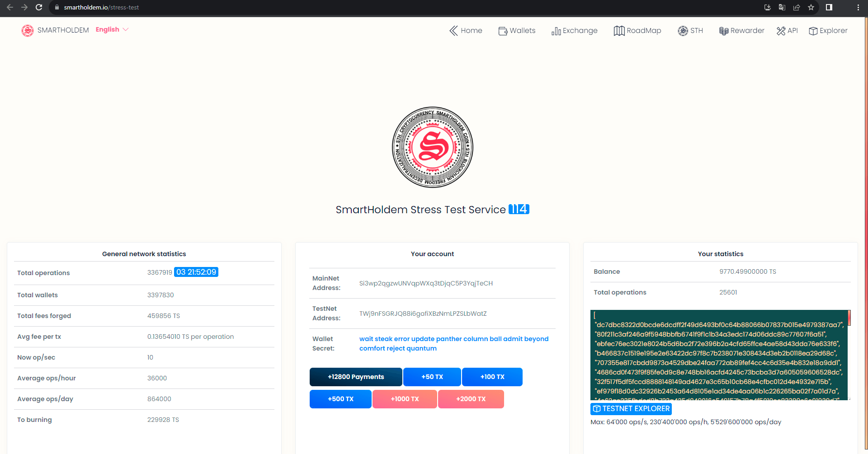The image size is (868, 454).
Task: Click inside the transaction hashes text area
Action: coord(719,355)
